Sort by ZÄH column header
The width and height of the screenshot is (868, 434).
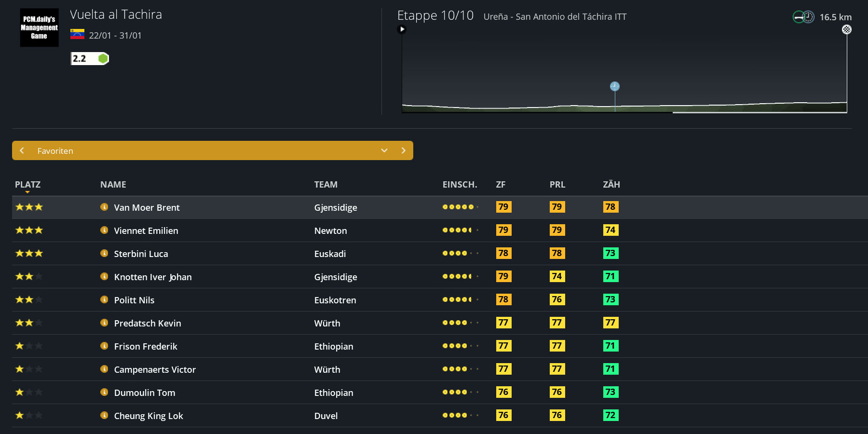tap(611, 185)
